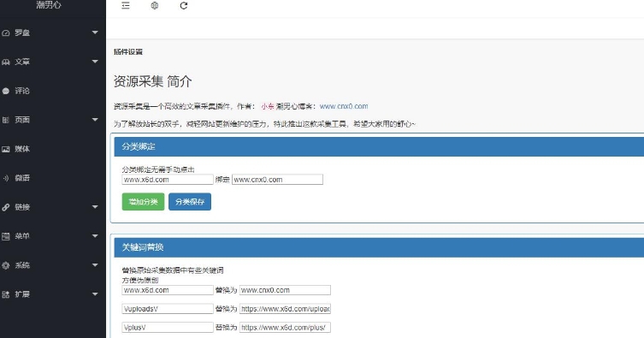
Task: Click the 微语 sound icon in sidebar
Action: click(x=6, y=178)
